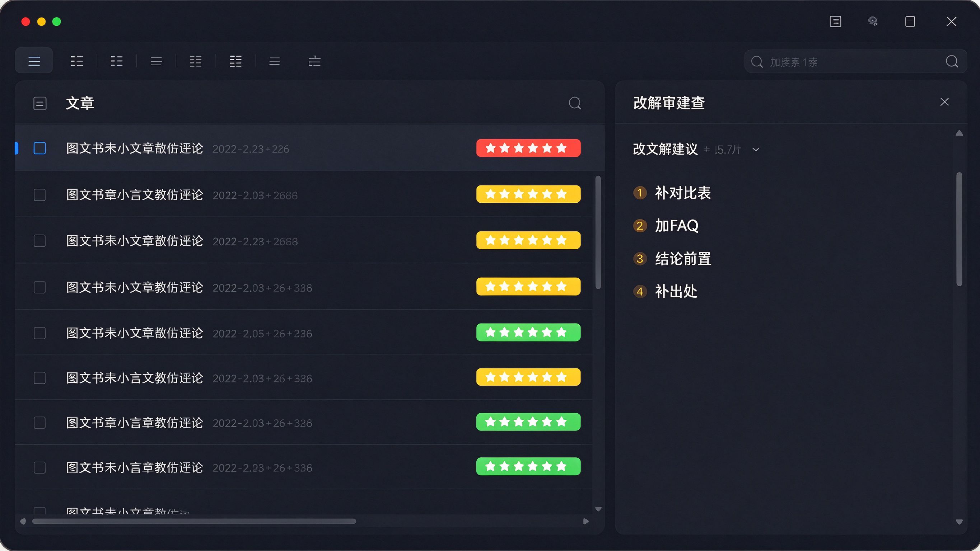Image resolution: width=980 pixels, height=551 pixels.
Task: Click suggestions panel vertical scrollbar thumb
Action: point(959,229)
